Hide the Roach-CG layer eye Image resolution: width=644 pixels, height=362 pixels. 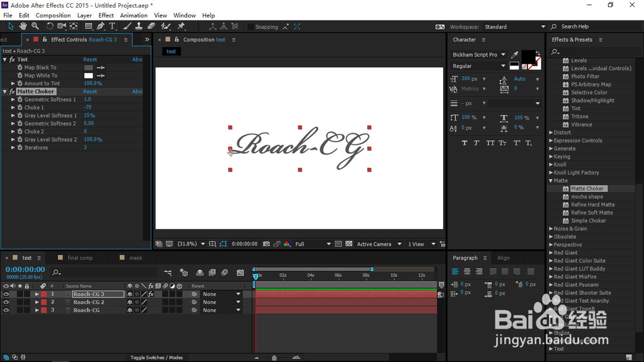tap(6, 310)
